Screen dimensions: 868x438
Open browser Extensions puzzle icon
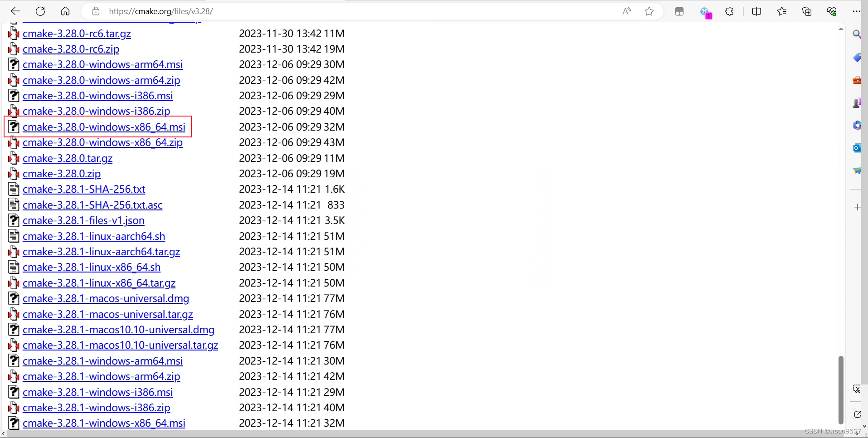pyautogui.click(x=730, y=11)
